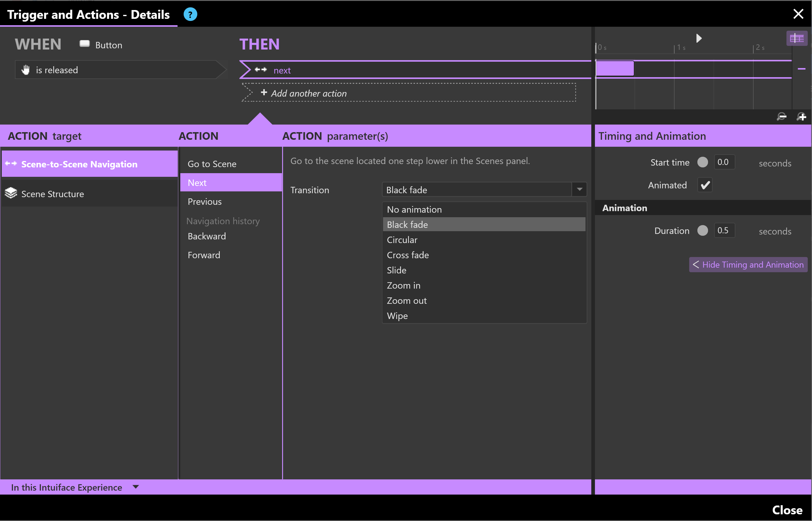The height and width of the screenshot is (521, 812).
Task: Click the hand icon for is released trigger
Action: click(26, 70)
